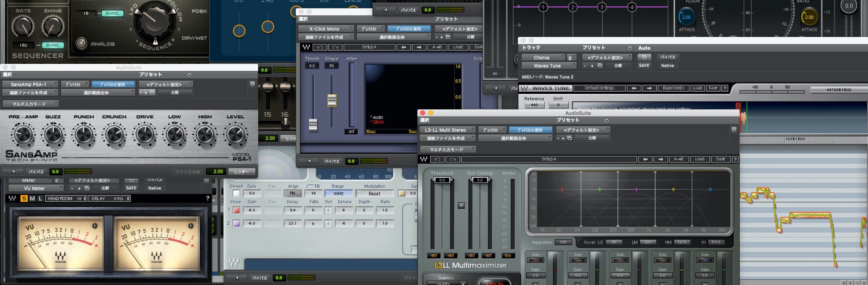
Task: Open the Waves Tune insert selector dropdown
Action: pyautogui.click(x=549, y=66)
